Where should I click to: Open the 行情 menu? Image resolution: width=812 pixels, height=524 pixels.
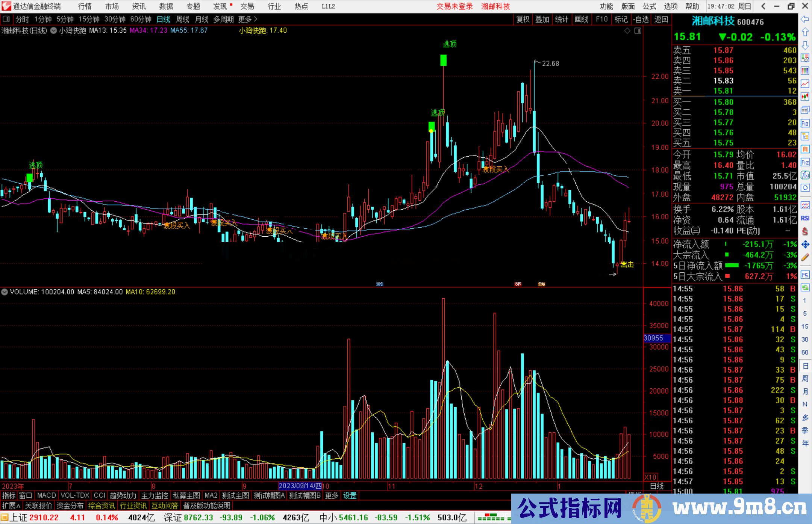tap(85, 6)
